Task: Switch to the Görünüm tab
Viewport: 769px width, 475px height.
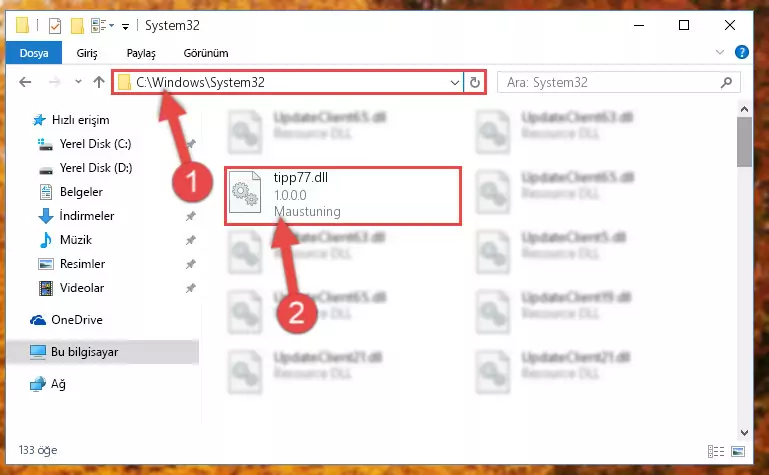Action: (x=205, y=53)
